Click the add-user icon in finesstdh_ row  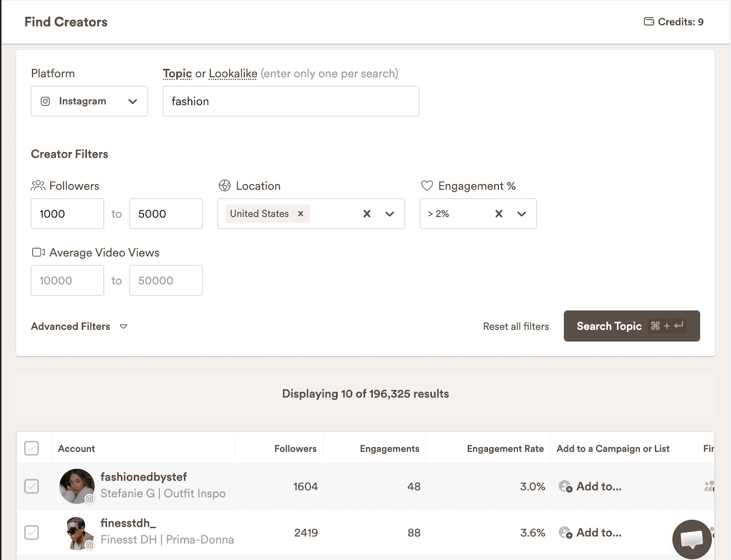pos(565,532)
